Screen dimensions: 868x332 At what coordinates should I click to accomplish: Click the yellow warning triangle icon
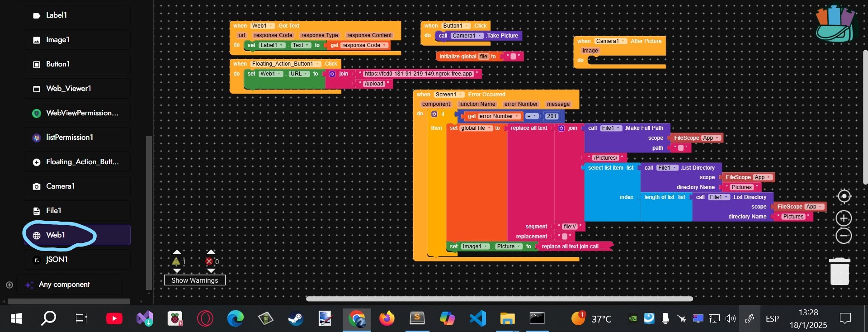(x=176, y=261)
